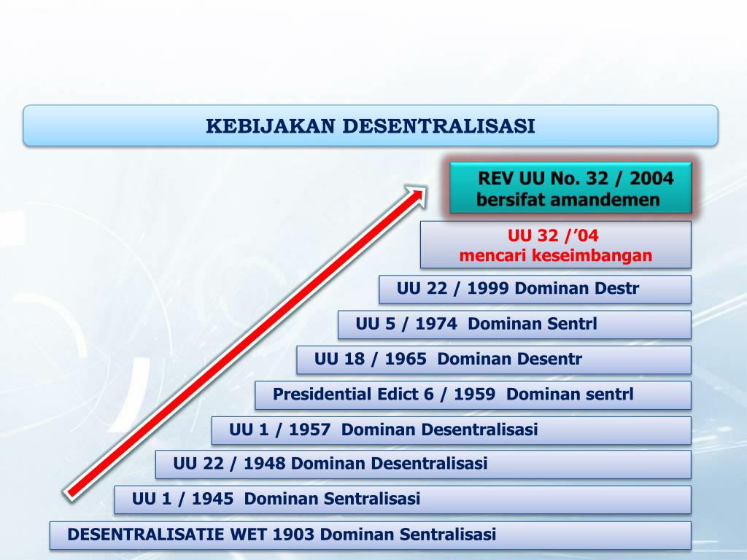Click Presidential Edict 6 / 1959 bar
The width and height of the screenshot is (747, 560).
click(473, 395)
